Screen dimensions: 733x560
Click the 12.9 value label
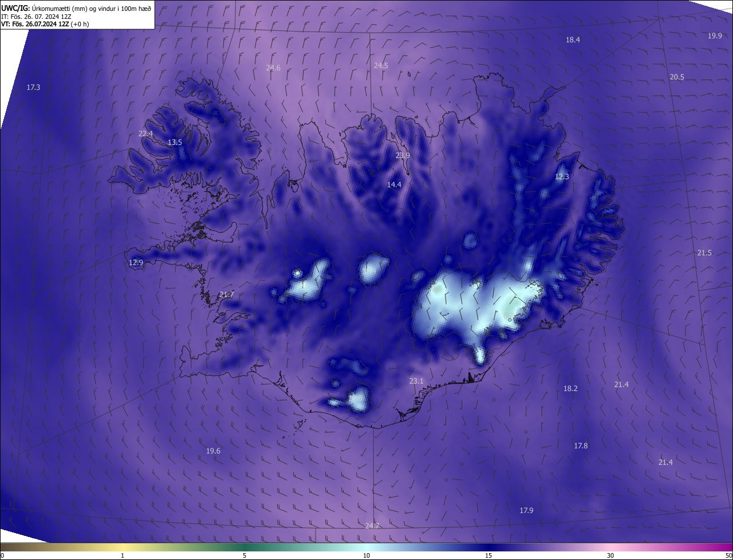(x=136, y=263)
